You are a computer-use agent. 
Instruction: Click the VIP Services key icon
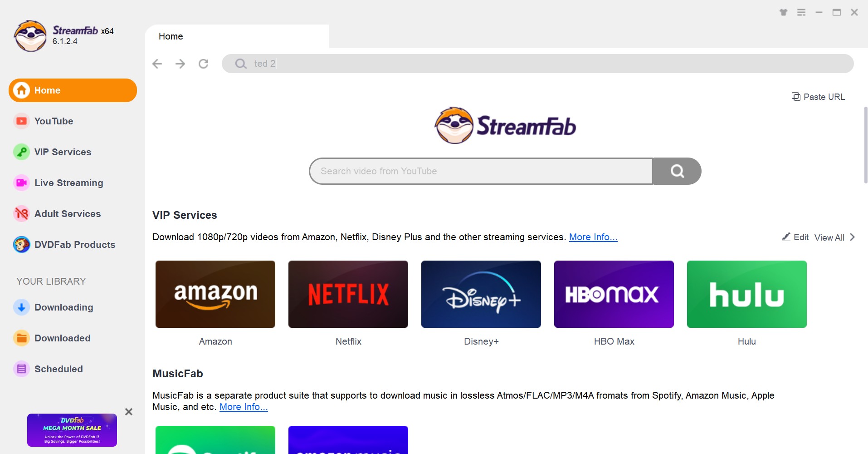[21, 152]
